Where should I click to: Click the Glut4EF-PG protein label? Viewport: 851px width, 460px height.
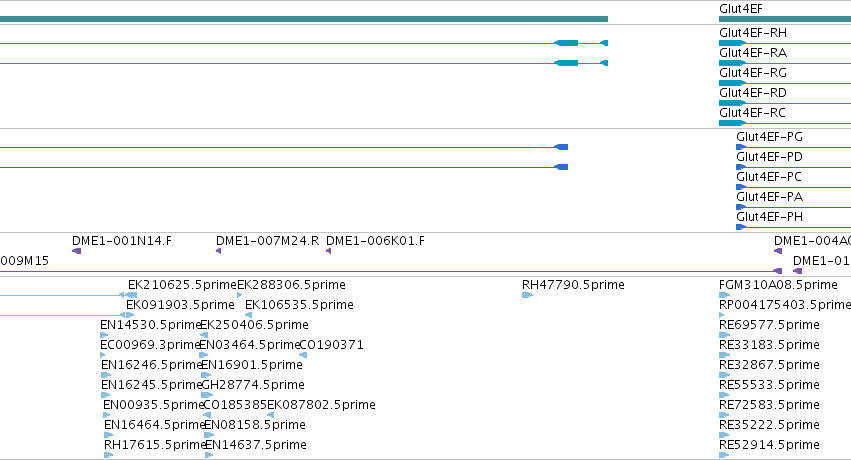[x=769, y=137]
